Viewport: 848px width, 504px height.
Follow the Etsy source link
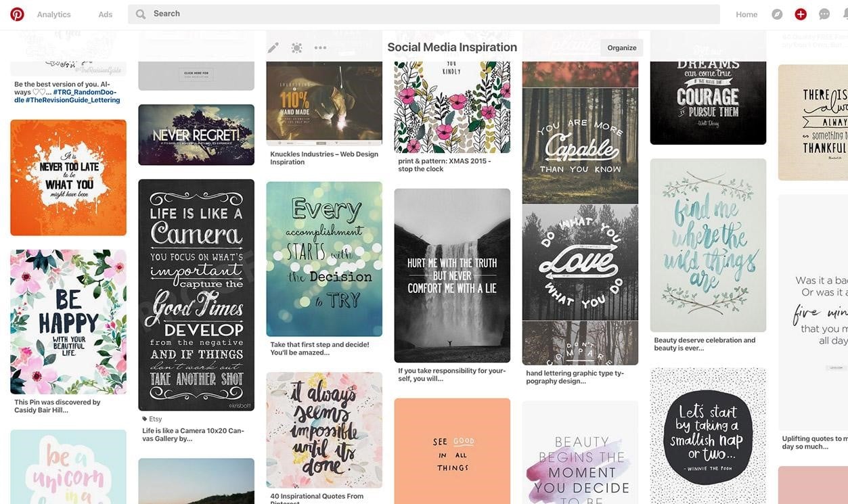(x=156, y=419)
